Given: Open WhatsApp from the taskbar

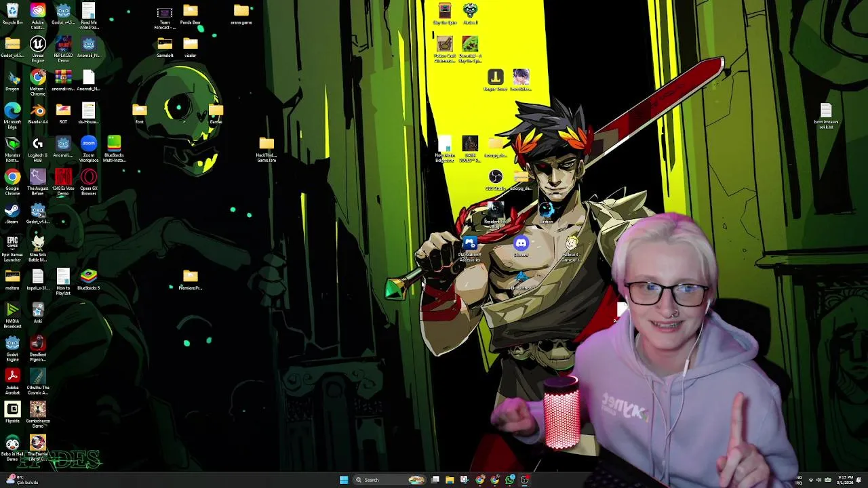Looking at the screenshot, I should (x=510, y=480).
